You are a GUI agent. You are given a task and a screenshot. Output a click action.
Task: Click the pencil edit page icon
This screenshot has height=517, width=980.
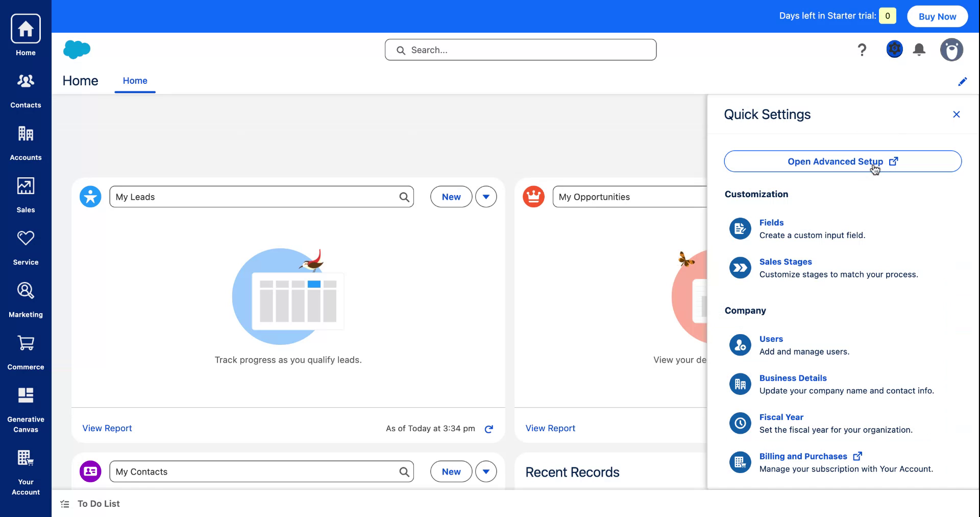pos(962,82)
